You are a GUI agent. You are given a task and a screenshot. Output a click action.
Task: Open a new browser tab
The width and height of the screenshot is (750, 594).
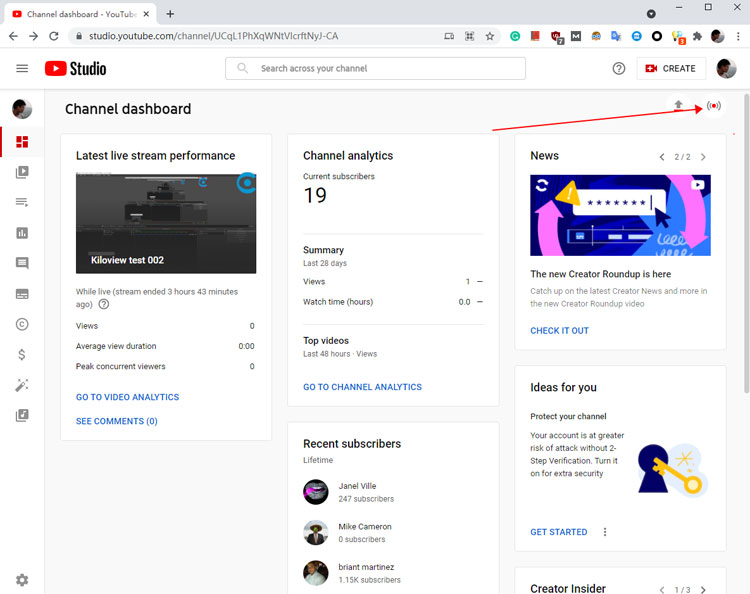pos(170,14)
